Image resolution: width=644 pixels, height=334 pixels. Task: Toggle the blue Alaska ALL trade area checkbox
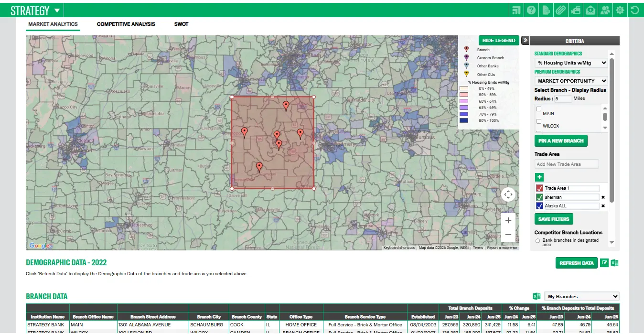(539, 206)
